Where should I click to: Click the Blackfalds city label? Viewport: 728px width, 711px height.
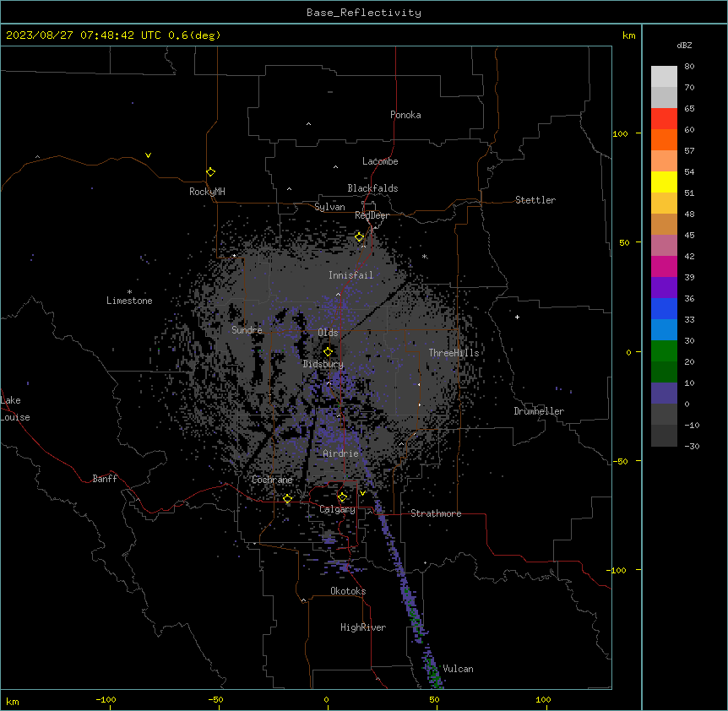(x=372, y=188)
